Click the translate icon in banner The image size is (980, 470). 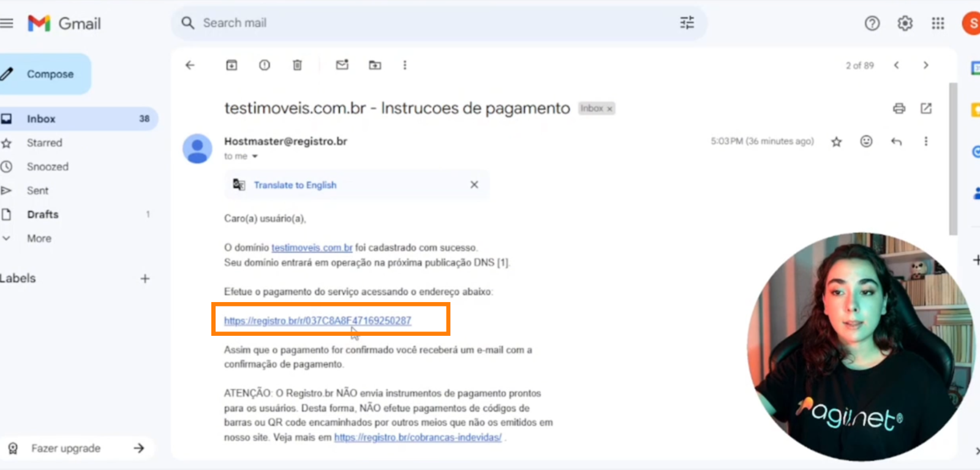click(239, 184)
